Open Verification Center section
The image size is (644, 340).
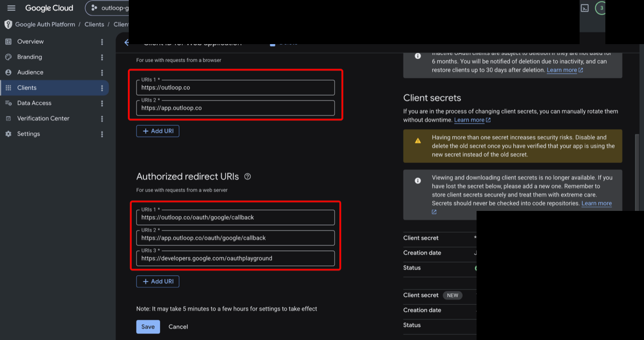coord(43,119)
